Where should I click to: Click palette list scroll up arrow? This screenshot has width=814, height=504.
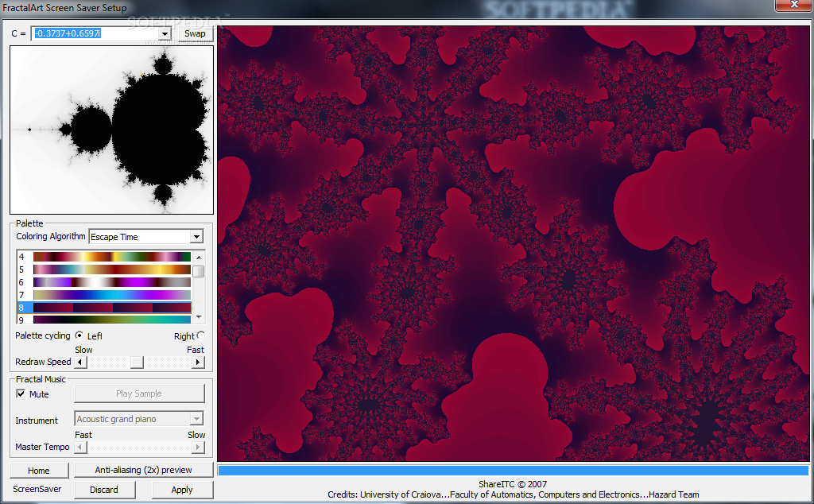click(198, 257)
